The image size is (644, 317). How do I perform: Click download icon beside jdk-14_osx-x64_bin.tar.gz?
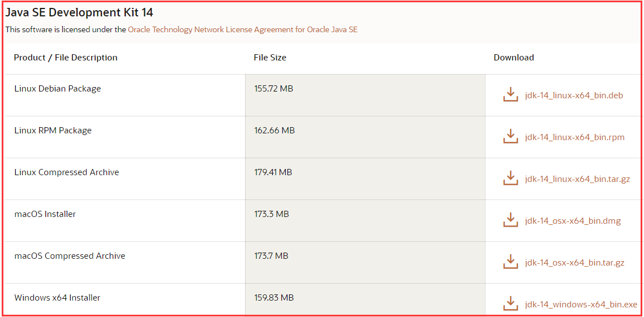click(510, 262)
